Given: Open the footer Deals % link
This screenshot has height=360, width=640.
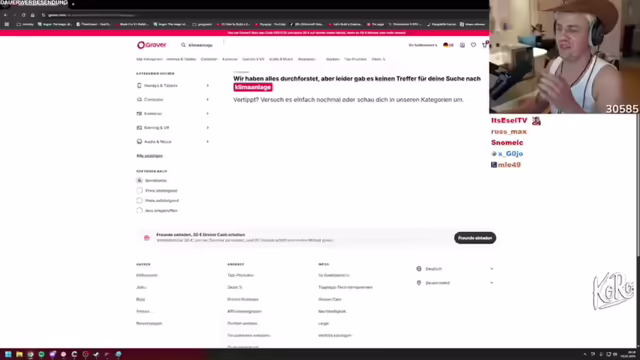Looking at the screenshot, I should pyautogui.click(x=235, y=287).
